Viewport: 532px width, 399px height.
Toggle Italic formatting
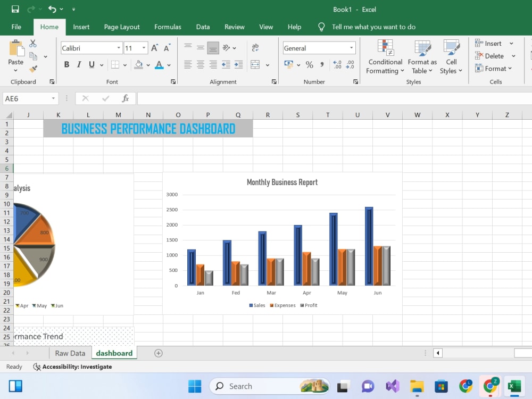[x=79, y=64]
